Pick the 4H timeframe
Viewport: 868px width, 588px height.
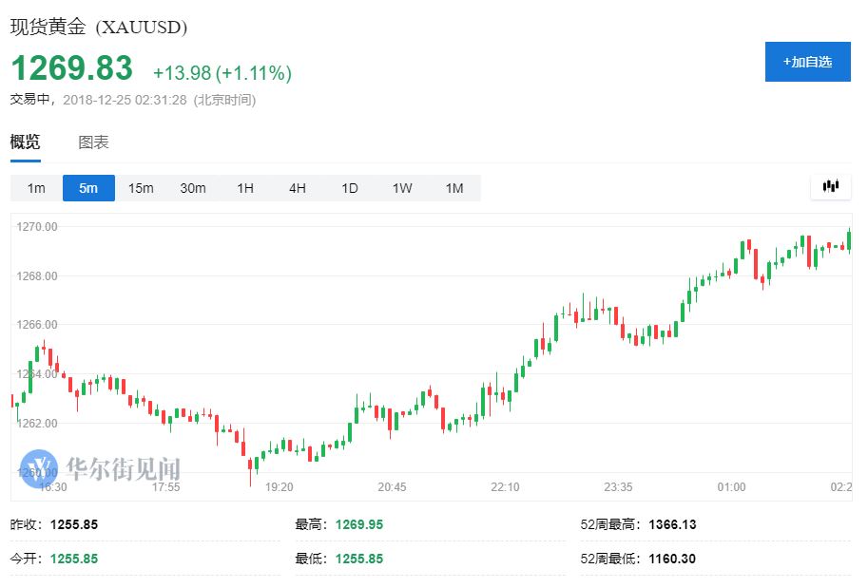298,188
